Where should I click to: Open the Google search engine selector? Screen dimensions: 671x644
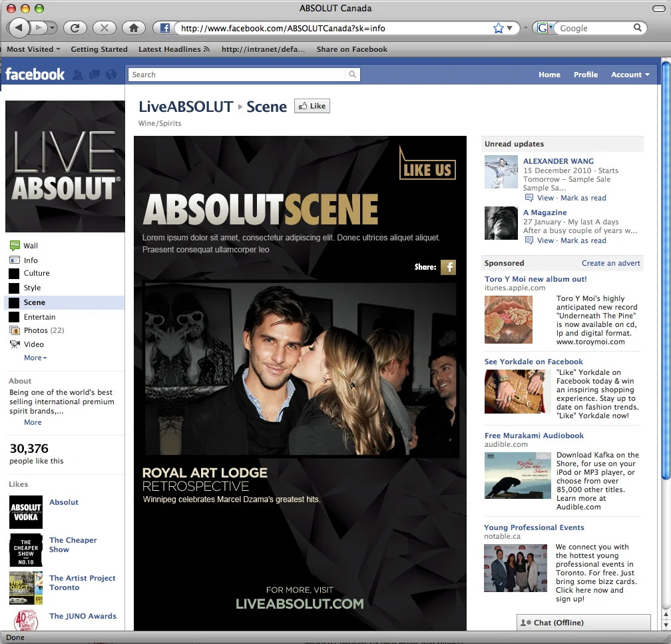point(545,28)
